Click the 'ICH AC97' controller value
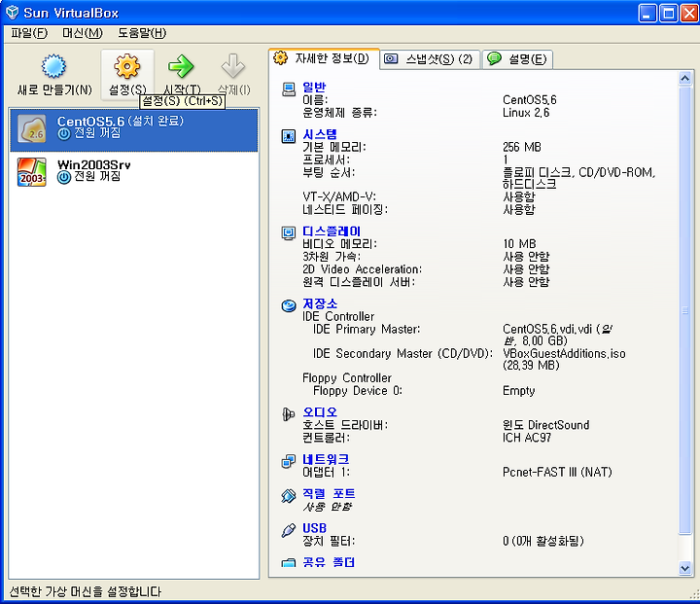Viewport: 700px width, 604px height. pyautogui.click(x=527, y=438)
